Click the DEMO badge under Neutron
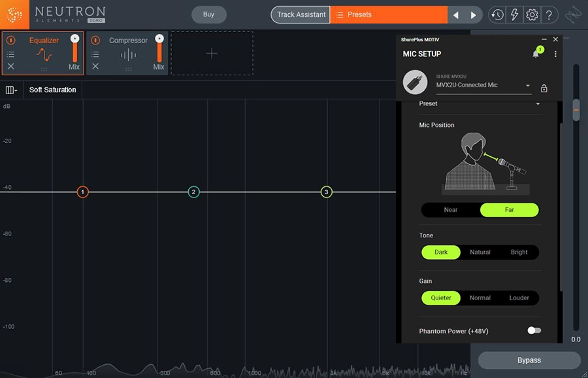This screenshot has height=378, width=588. (x=97, y=21)
